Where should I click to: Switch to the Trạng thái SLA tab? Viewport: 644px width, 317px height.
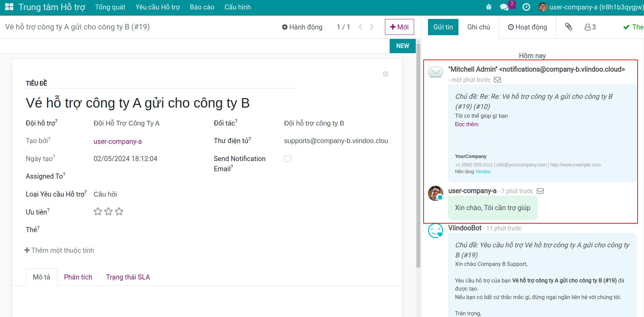tap(128, 277)
